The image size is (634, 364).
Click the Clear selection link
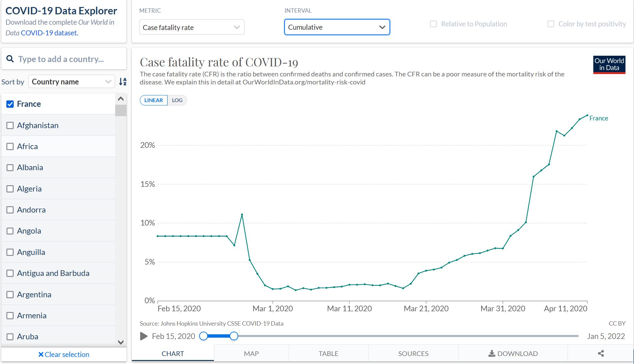64,354
